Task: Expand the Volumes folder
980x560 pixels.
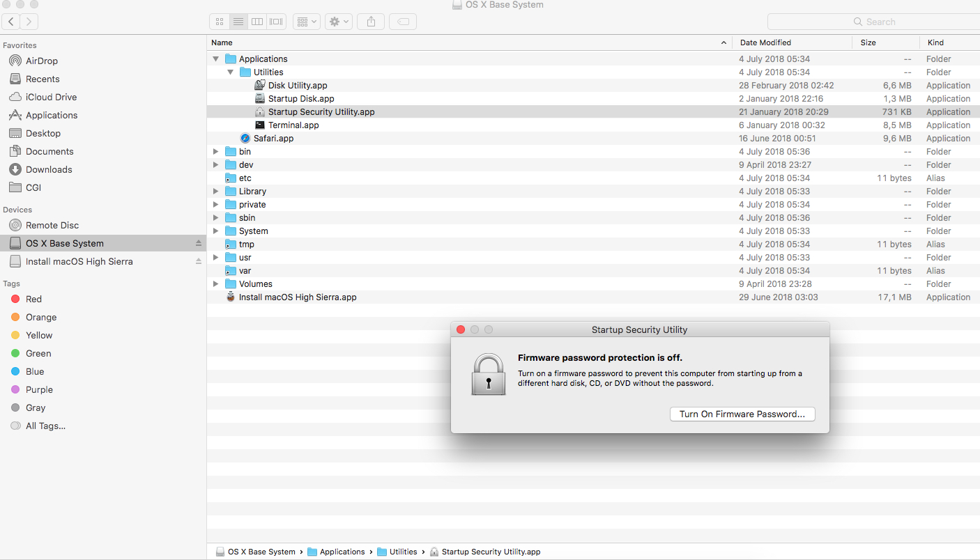Action: pos(216,284)
